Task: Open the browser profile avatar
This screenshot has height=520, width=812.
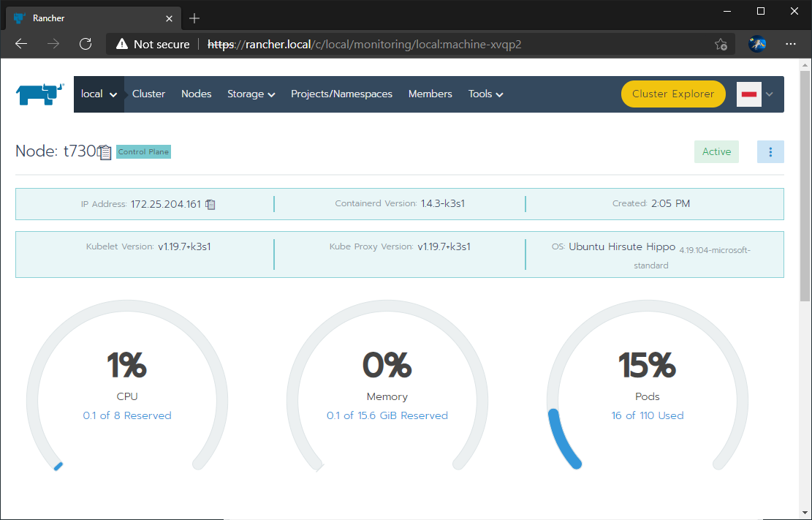Action: tap(757, 44)
